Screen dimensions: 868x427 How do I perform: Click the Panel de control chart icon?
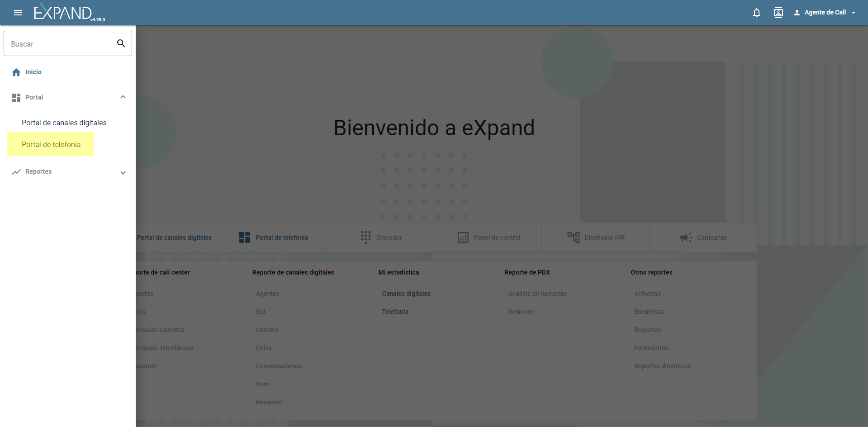coord(463,237)
